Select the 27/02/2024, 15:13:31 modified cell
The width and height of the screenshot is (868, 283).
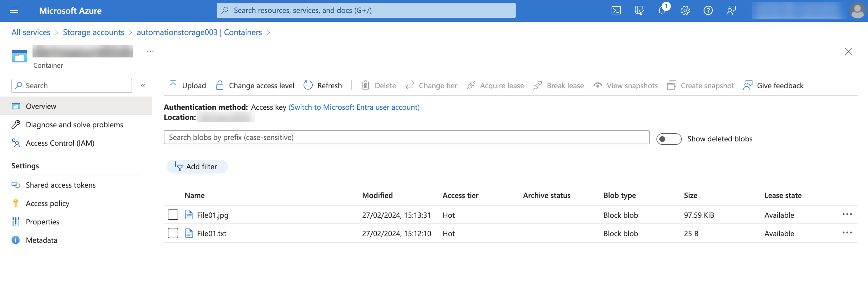coord(396,215)
